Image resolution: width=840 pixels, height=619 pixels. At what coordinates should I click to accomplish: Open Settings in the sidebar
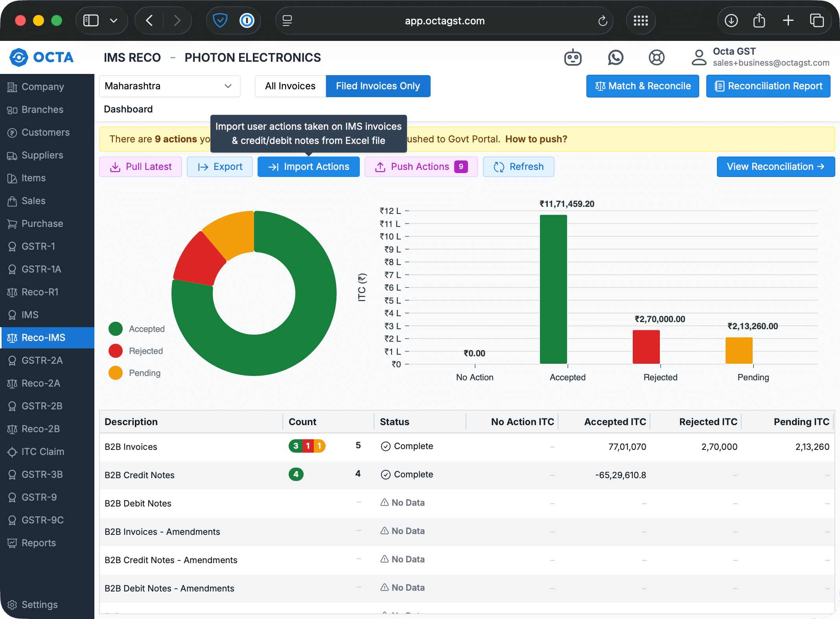coord(39,604)
